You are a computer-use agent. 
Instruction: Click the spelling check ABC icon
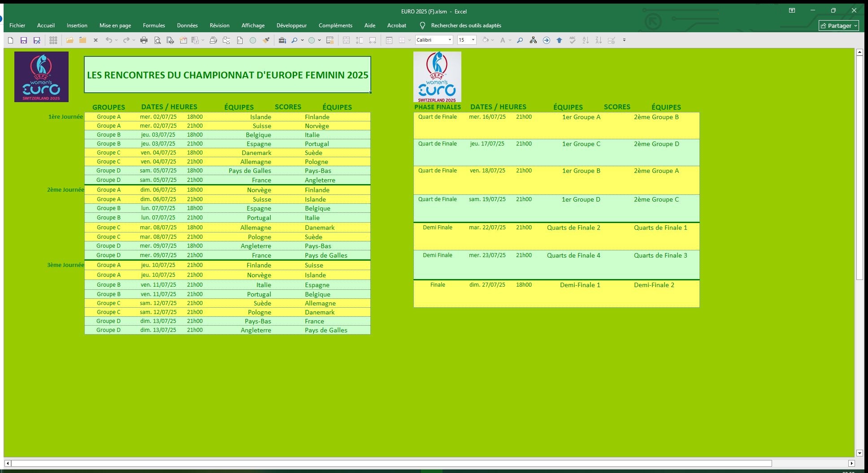click(573, 40)
